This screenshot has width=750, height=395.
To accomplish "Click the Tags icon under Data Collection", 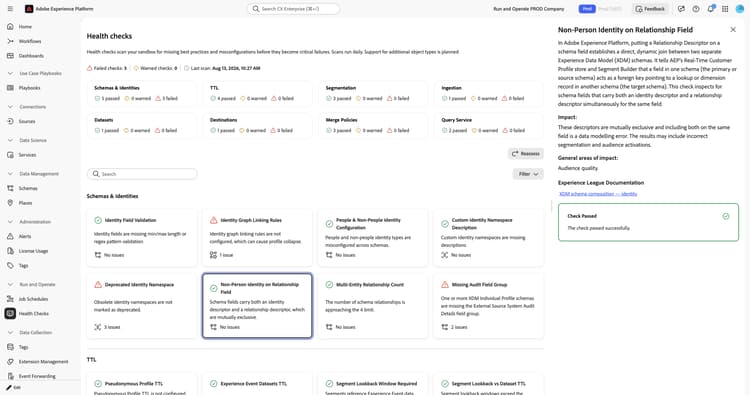I will click(x=11, y=347).
